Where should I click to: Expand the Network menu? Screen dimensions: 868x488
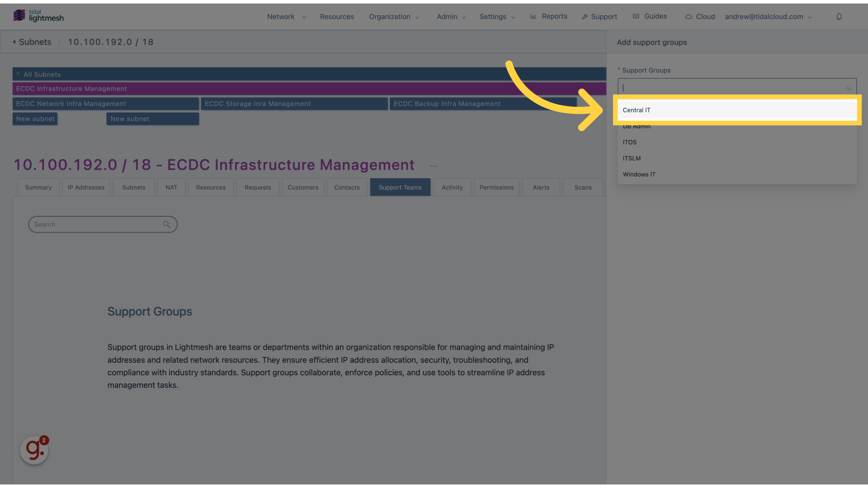coord(287,17)
